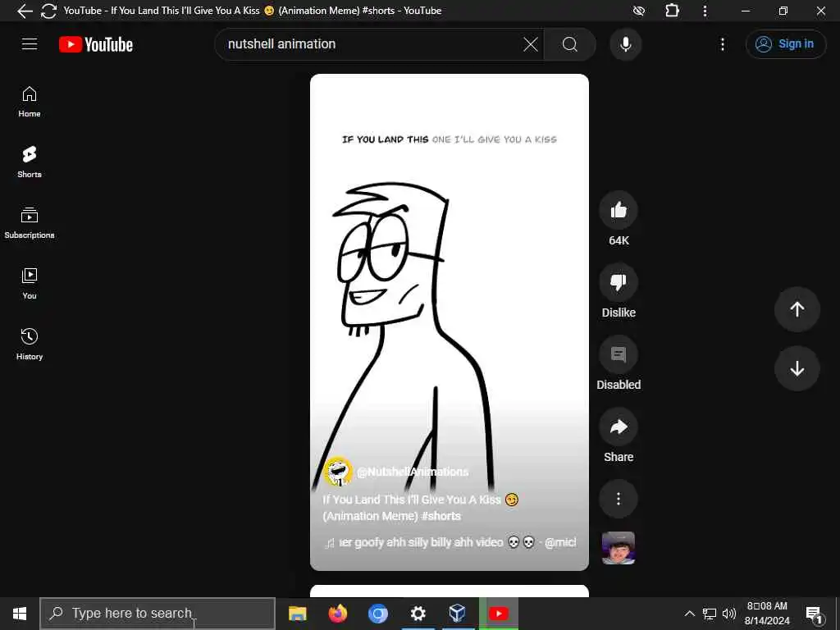
Task: Open the notification center icon
Action: [x=814, y=614]
